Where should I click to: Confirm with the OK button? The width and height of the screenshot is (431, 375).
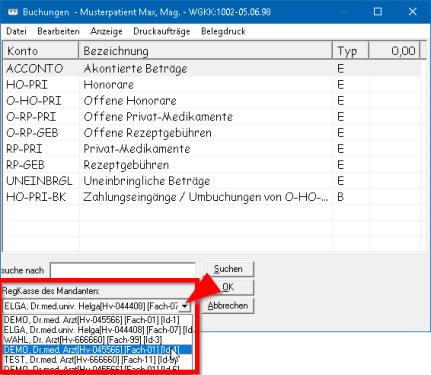click(228, 287)
